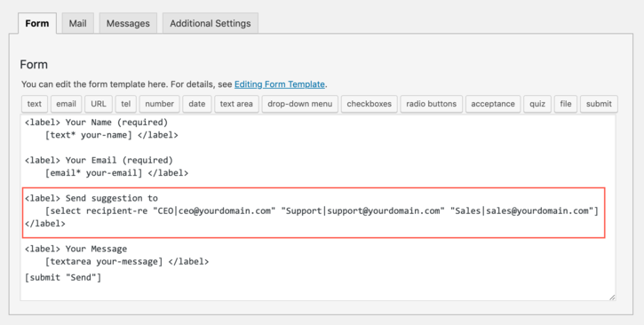
Task: Add a file upload tag
Action: 566,104
